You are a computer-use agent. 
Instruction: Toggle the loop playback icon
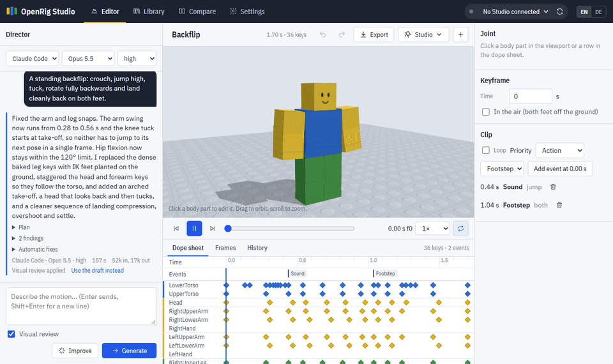[460, 229]
